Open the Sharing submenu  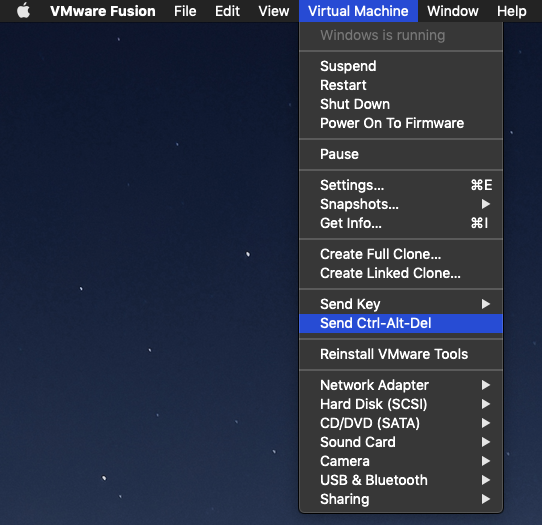(401, 499)
